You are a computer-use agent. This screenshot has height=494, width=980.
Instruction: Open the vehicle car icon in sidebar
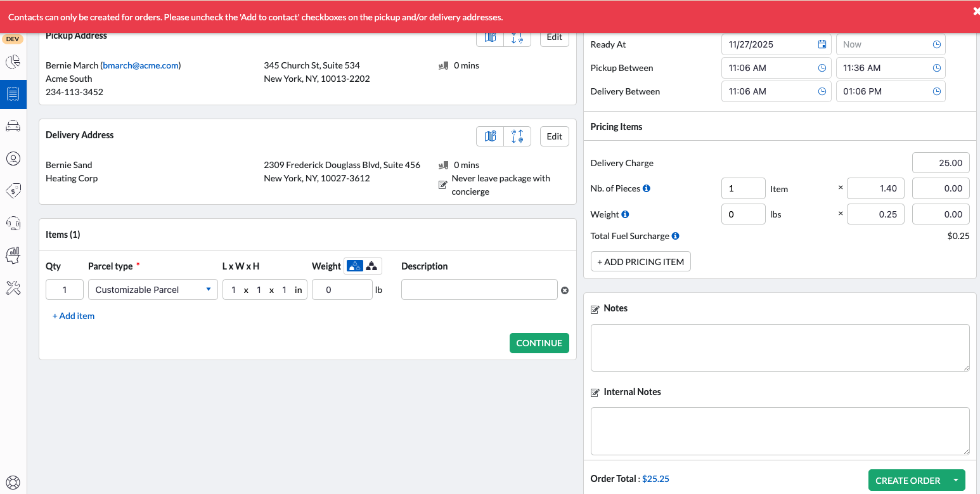point(13,126)
